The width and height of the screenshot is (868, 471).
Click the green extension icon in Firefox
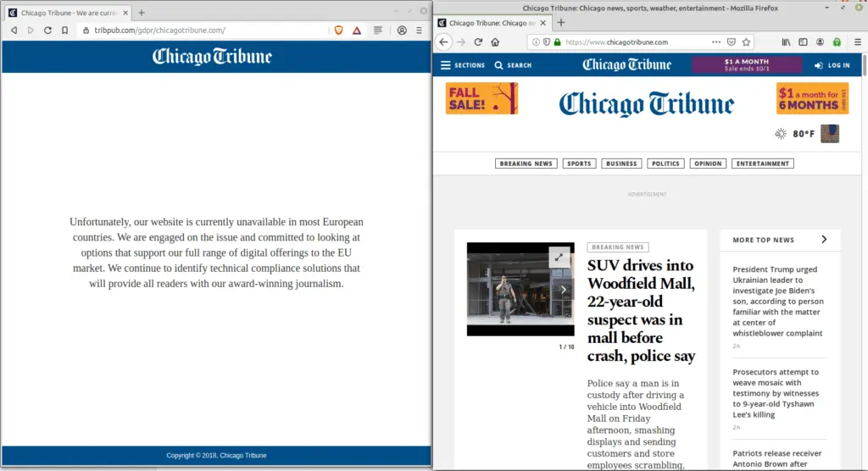point(837,42)
